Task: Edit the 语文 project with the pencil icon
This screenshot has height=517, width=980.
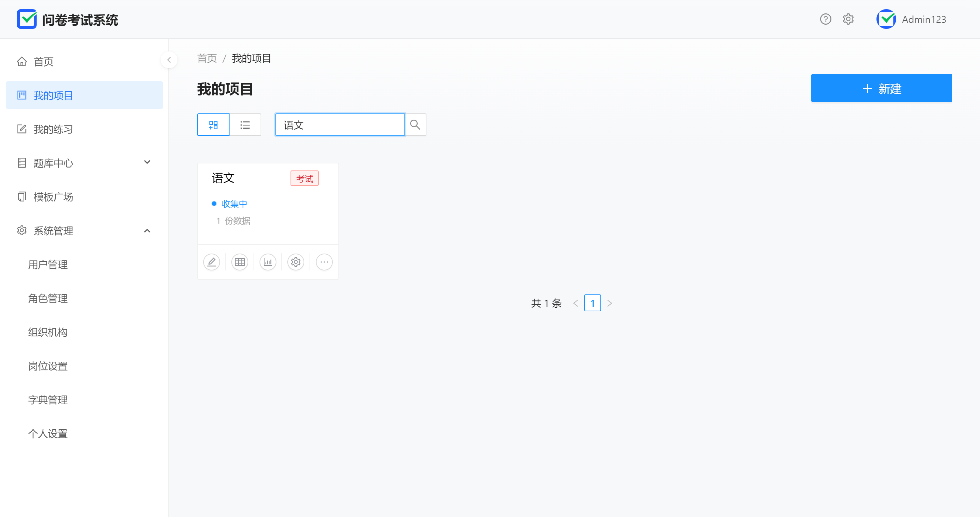Action: coord(212,262)
